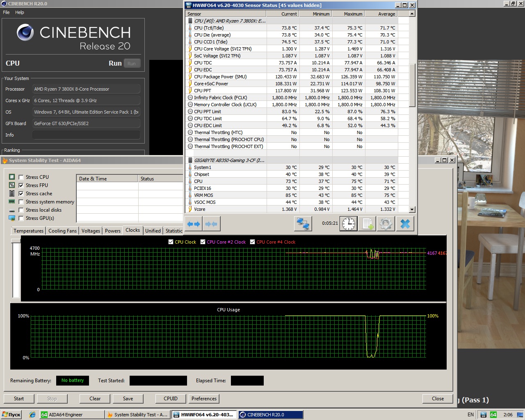Click the HWiNFO save log file icon
525x420 pixels.
pos(367,224)
